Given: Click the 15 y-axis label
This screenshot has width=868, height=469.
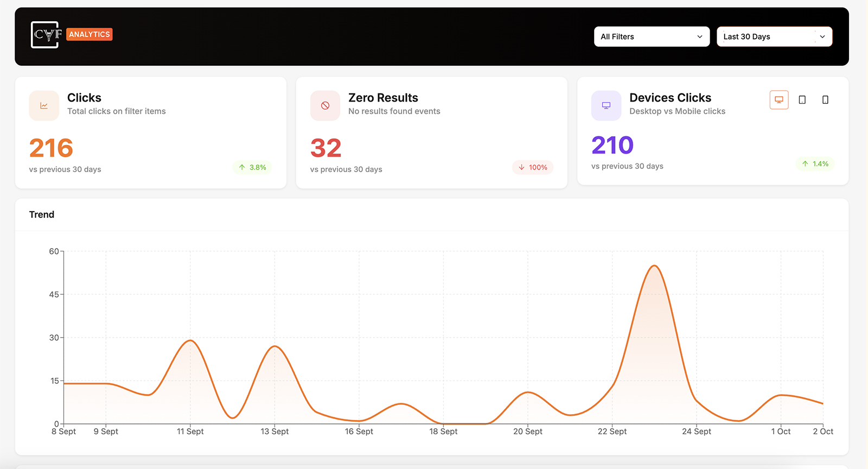Looking at the screenshot, I should click(x=54, y=381).
